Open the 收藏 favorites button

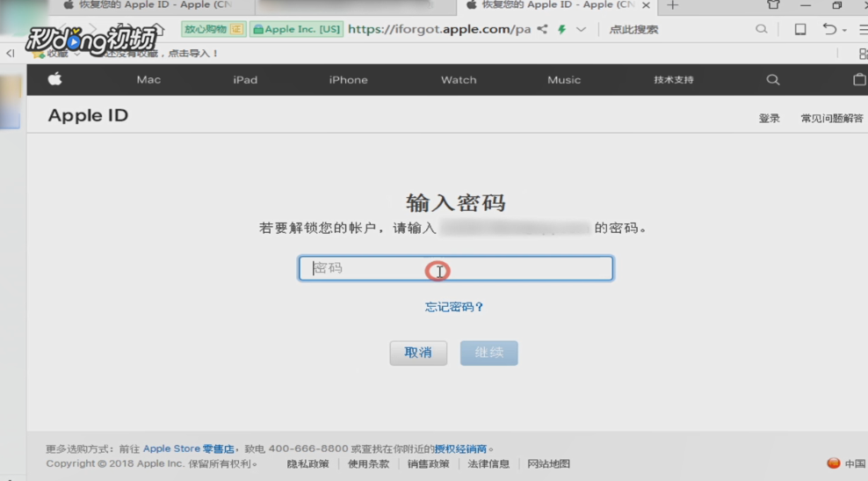[56, 54]
